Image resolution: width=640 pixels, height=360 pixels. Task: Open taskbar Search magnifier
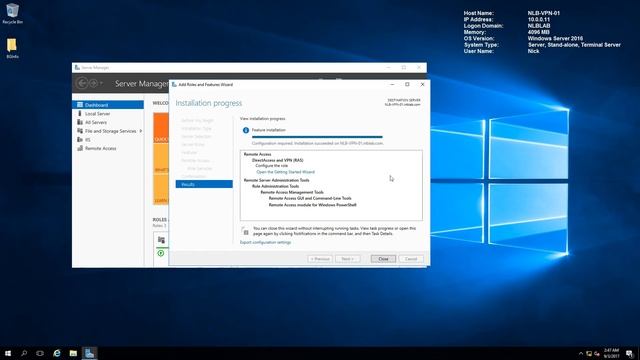pos(24,353)
